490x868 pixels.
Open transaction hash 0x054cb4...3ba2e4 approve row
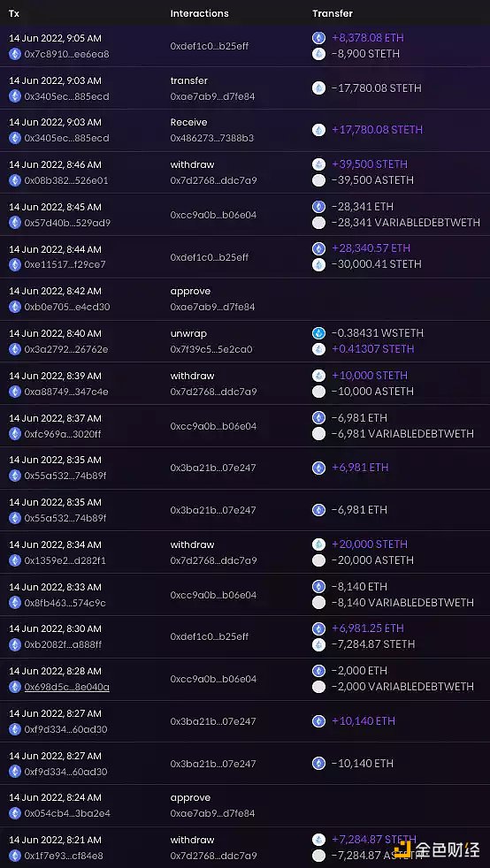67,814
